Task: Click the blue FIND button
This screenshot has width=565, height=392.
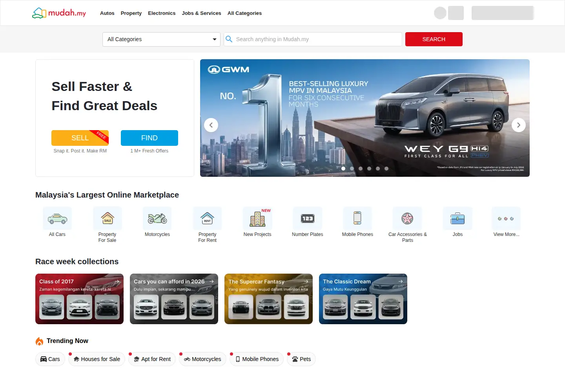Action: (x=149, y=138)
